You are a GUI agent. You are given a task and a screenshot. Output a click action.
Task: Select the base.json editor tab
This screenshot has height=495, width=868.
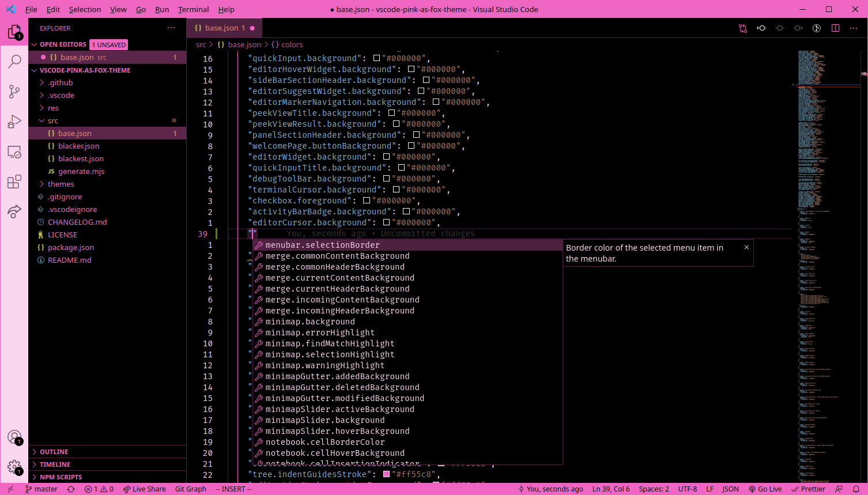[x=221, y=28]
